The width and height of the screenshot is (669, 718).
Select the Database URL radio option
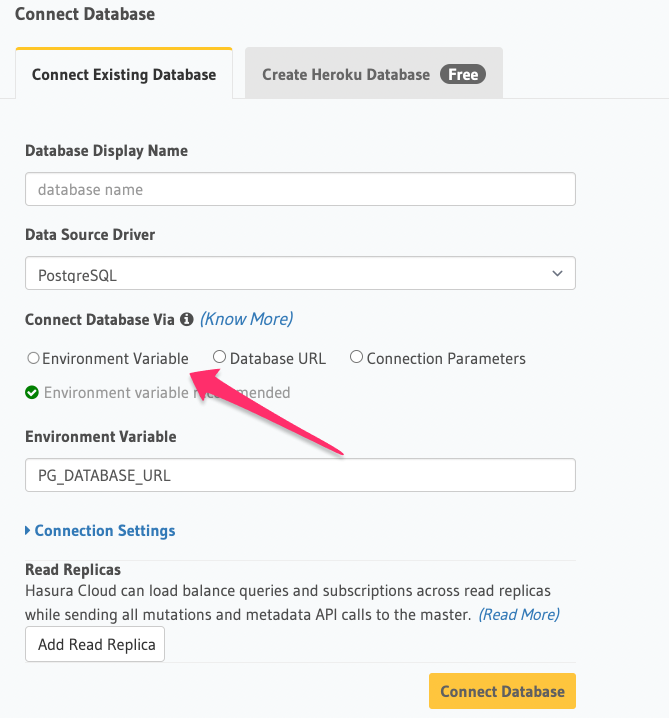click(219, 357)
